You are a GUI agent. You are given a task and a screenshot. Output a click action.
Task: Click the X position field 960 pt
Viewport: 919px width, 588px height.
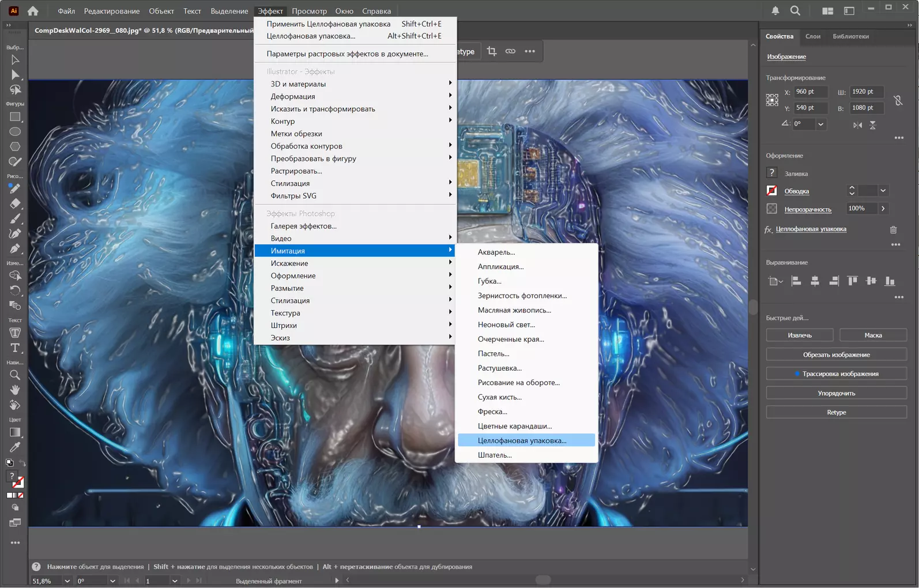[811, 92]
